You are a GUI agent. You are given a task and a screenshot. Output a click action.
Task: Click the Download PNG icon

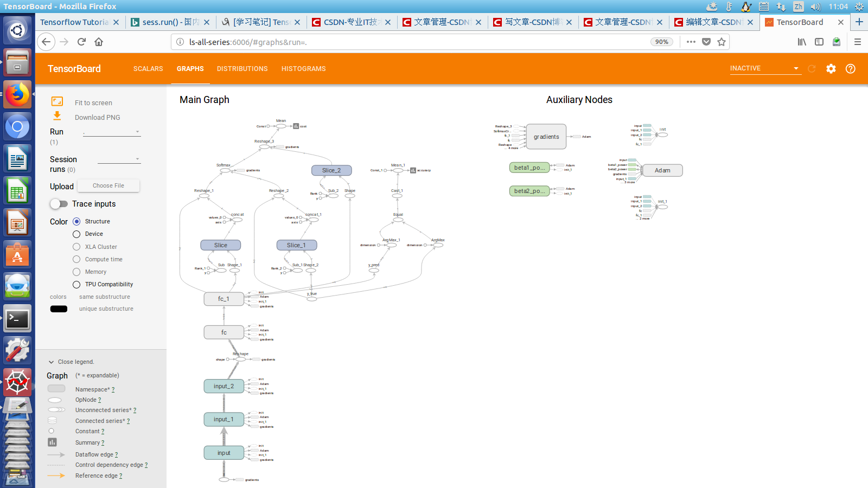tap(57, 116)
